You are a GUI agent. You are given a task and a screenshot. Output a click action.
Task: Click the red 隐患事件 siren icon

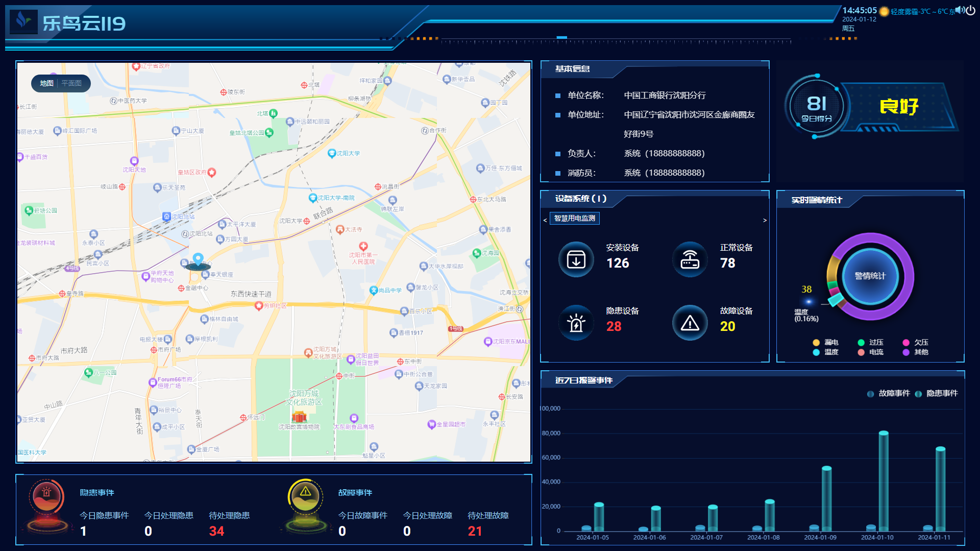pyautogui.click(x=47, y=496)
